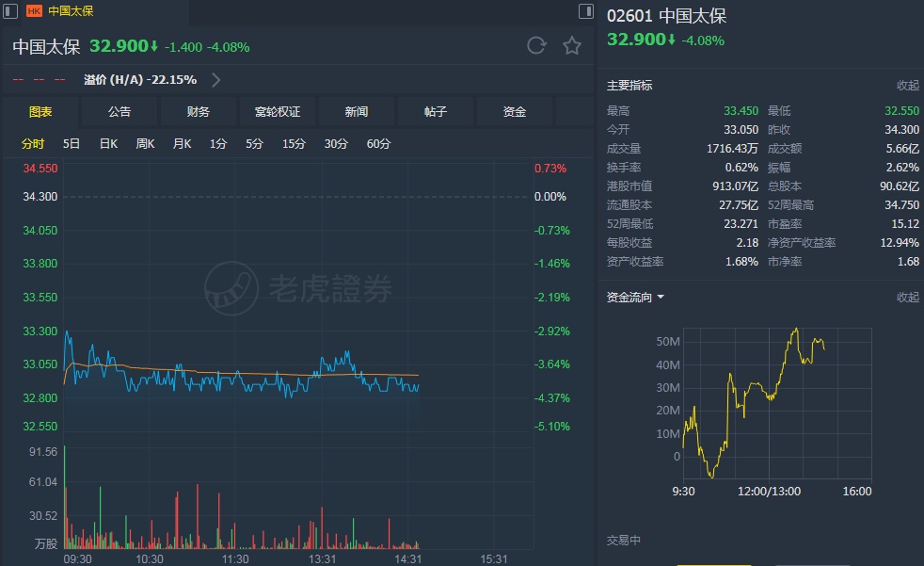Click the 最低 value 32.550
Screen dimensions: 924x566
[x=901, y=111]
